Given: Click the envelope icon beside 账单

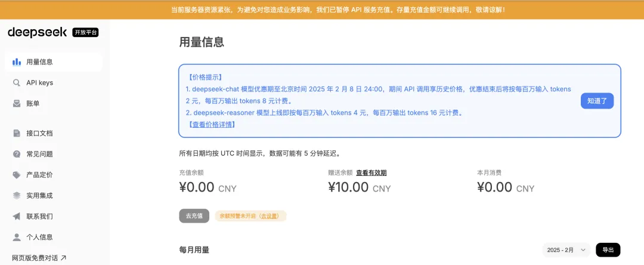Looking at the screenshot, I should (17, 104).
